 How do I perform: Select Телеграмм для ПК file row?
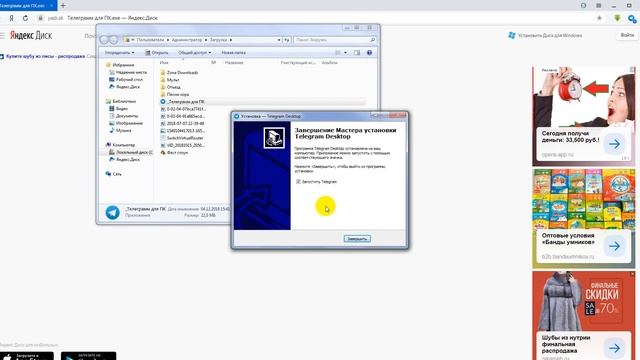tap(262, 102)
